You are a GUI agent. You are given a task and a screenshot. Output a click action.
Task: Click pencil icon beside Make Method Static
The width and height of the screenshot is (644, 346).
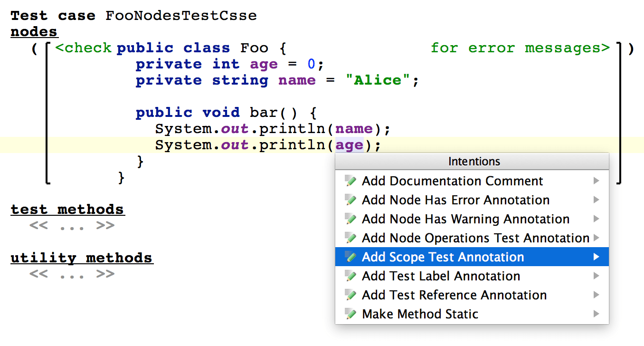pyautogui.click(x=350, y=314)
